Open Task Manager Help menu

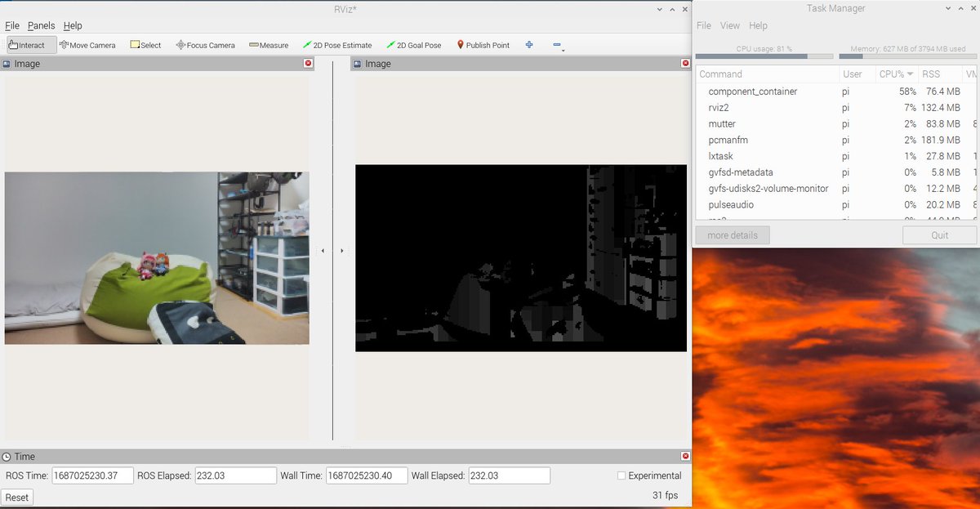758,25
